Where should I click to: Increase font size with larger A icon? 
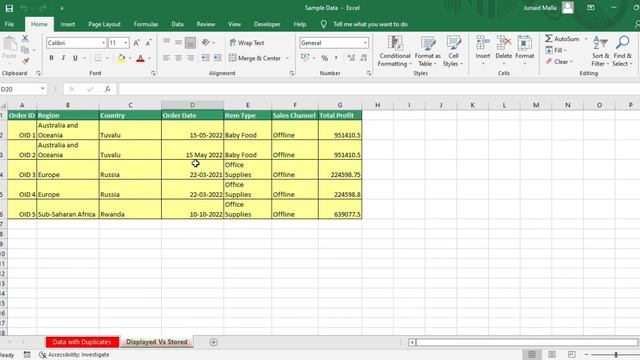[x=137, y=43]
